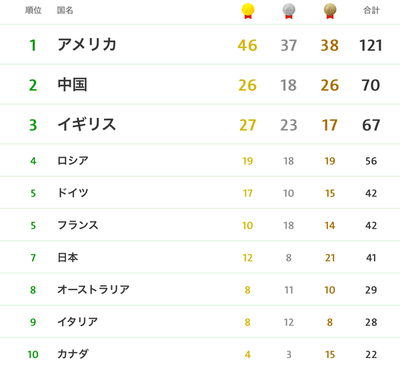Image resolution: width=400 pixels, height=368 pixels.
Task: Select the 合計 total column header
Action: tap(371, 10)
